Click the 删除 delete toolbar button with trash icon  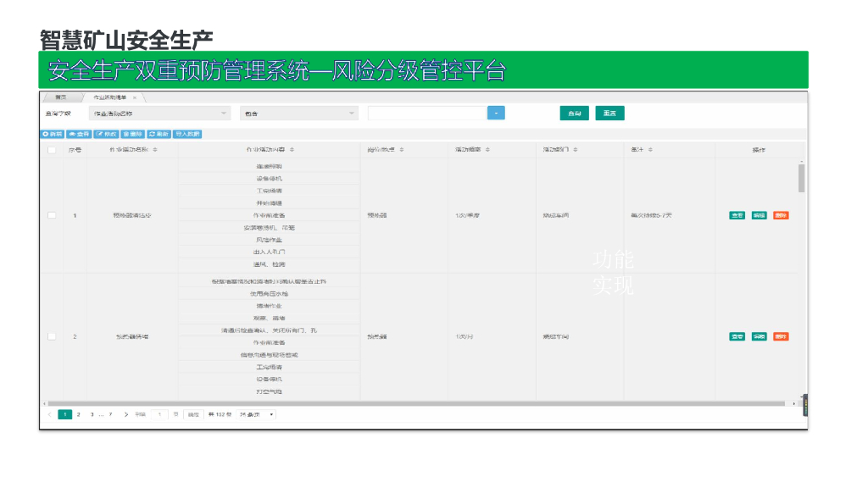tap(133, 135)
